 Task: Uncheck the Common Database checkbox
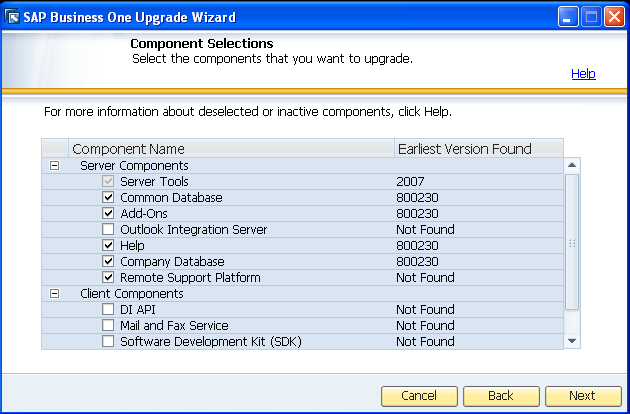point(108,198)
